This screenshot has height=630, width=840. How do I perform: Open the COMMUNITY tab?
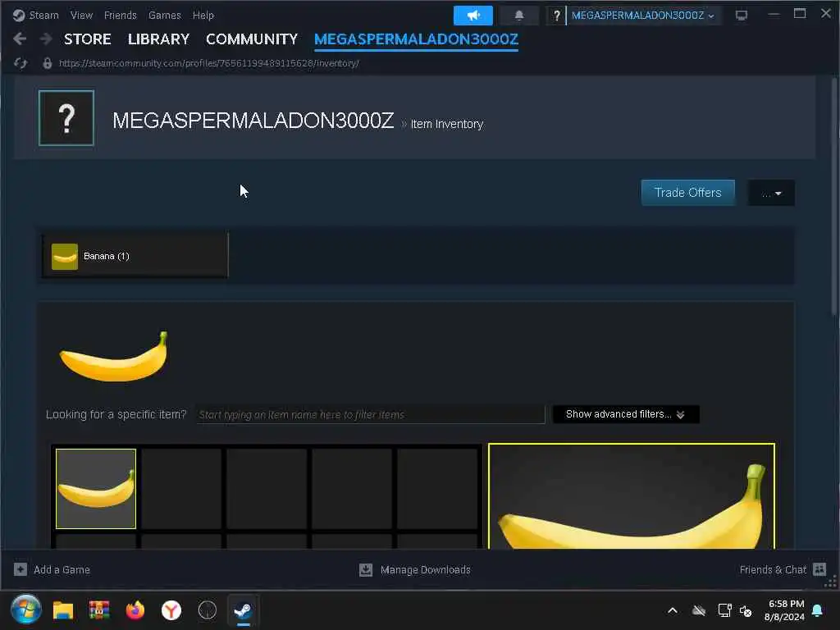(251, 39)
